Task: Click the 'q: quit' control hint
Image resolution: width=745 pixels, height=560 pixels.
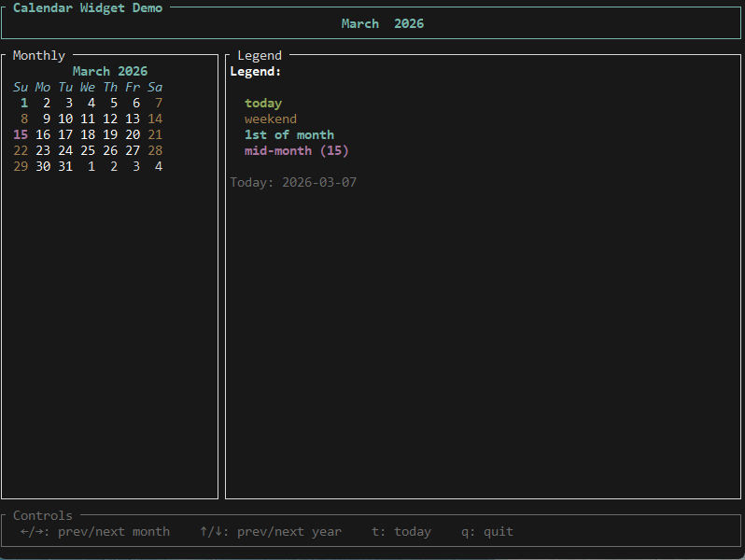Action: coord(487,531)
